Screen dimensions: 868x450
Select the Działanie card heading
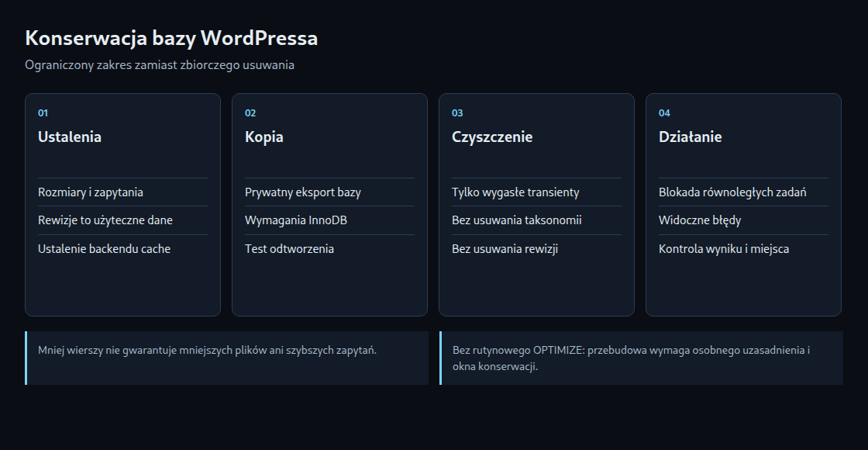coord(691,137)
